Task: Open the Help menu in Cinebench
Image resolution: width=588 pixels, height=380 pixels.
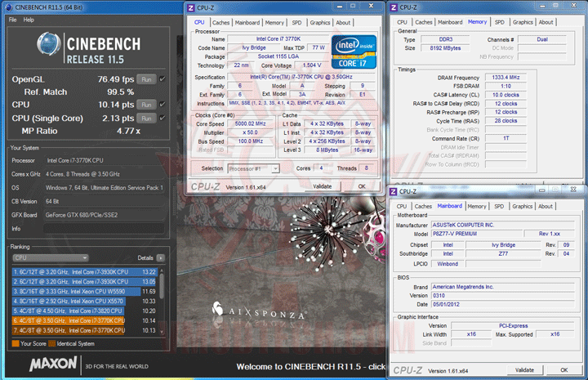Action: pyautogui.click(x=29, y=20)
